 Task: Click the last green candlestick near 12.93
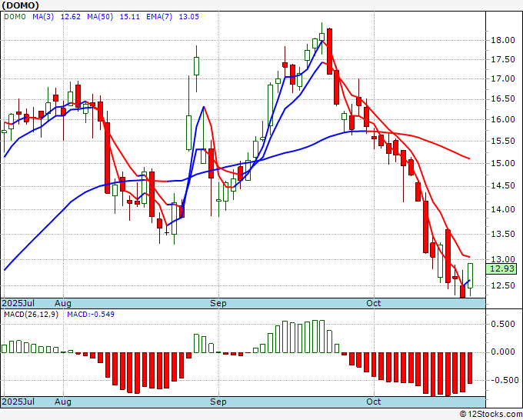[471, 275]
